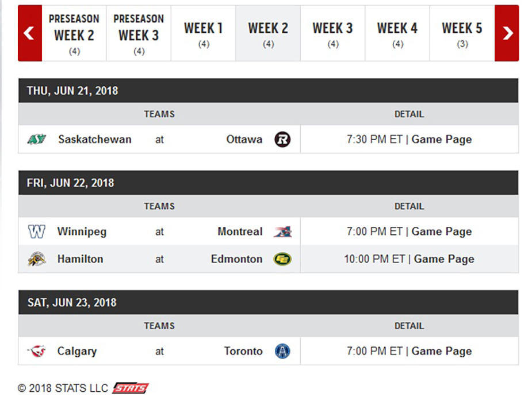Click the Ottawa Redblacks team logo
532x409 pixels.
[x=282, y=140]
